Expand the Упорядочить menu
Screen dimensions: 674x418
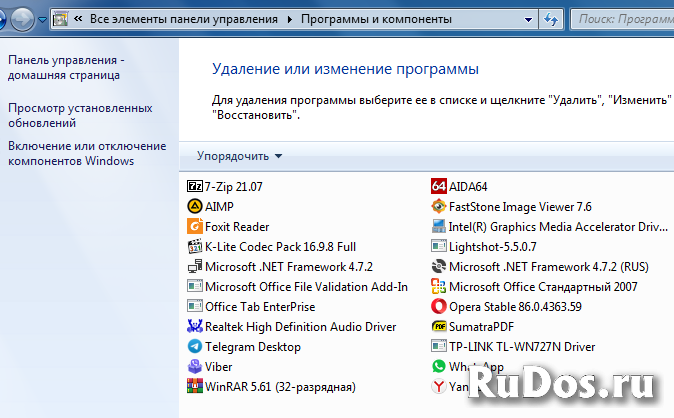[x=239, y=156]
